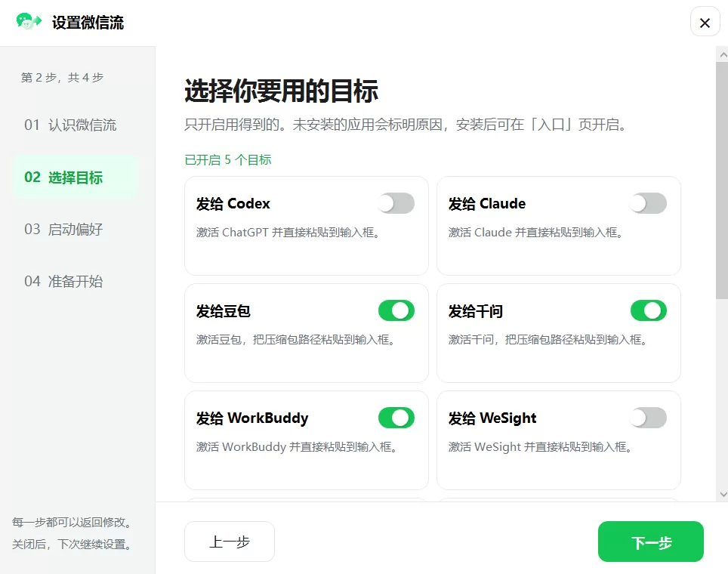Screen dimensions: 728x574
Task: Close the setup dialog with X
Action: click(705, 23)
